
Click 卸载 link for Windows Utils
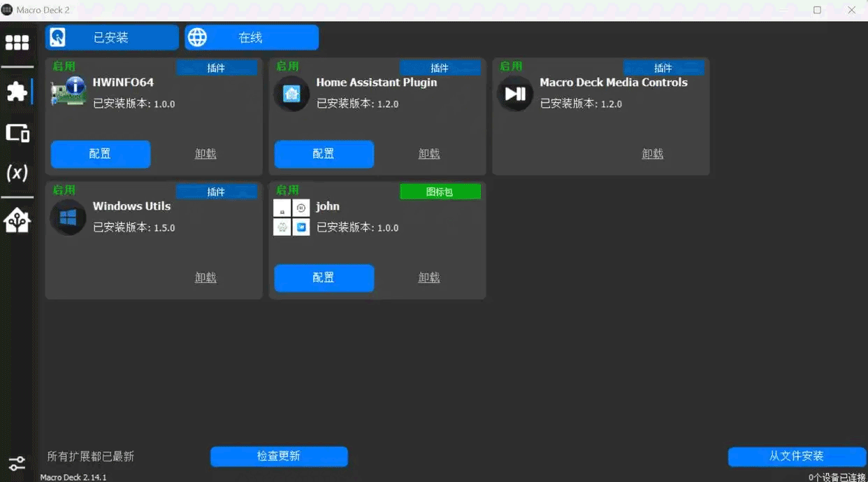pos(205,278)
